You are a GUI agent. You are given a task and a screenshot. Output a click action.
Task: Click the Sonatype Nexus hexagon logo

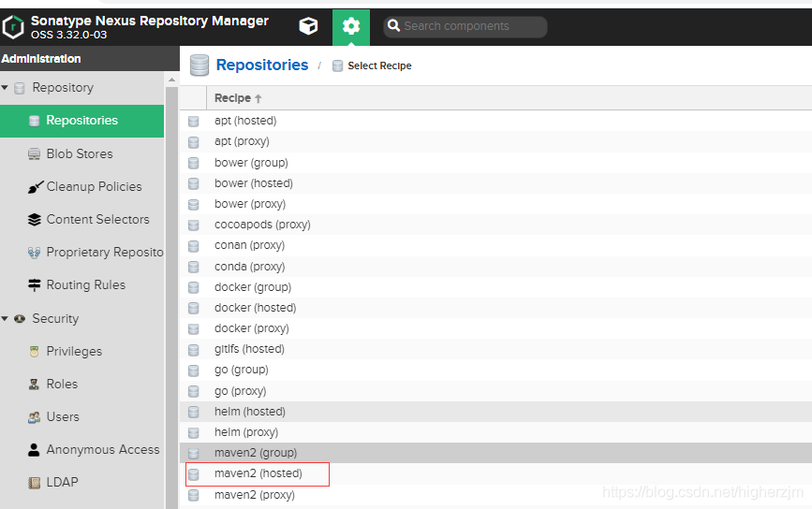coord(13,27)
